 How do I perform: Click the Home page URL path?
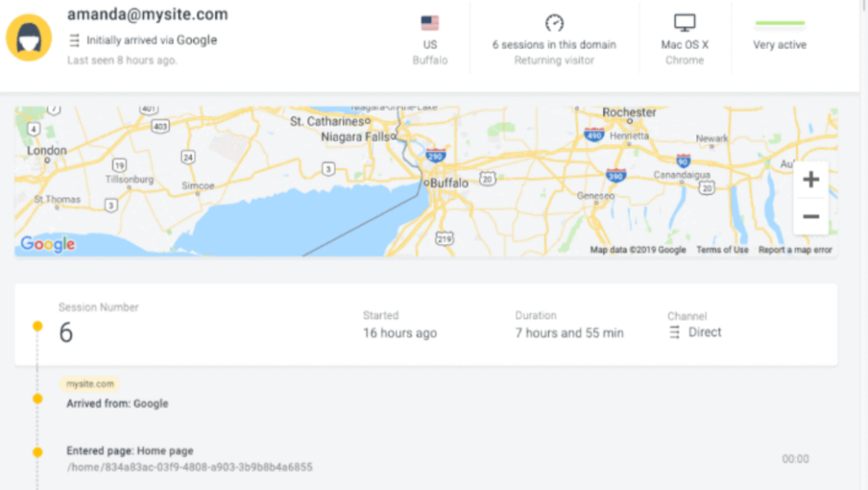click(x=189, y=467)
